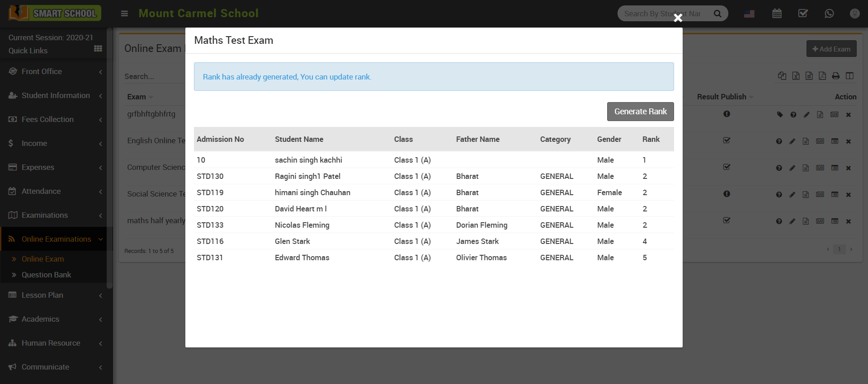Close the Maths Test Exam dialog

[678, 18]
